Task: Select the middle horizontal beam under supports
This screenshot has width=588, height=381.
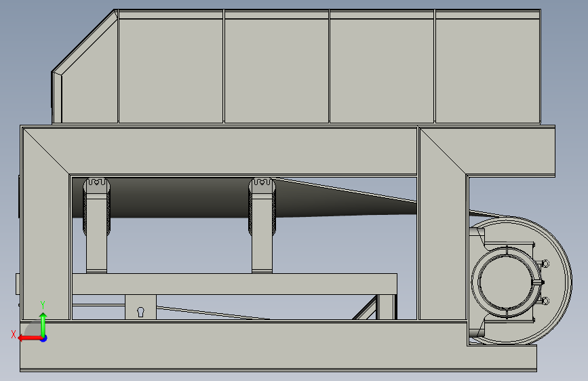Action: [x=235, y=284]
